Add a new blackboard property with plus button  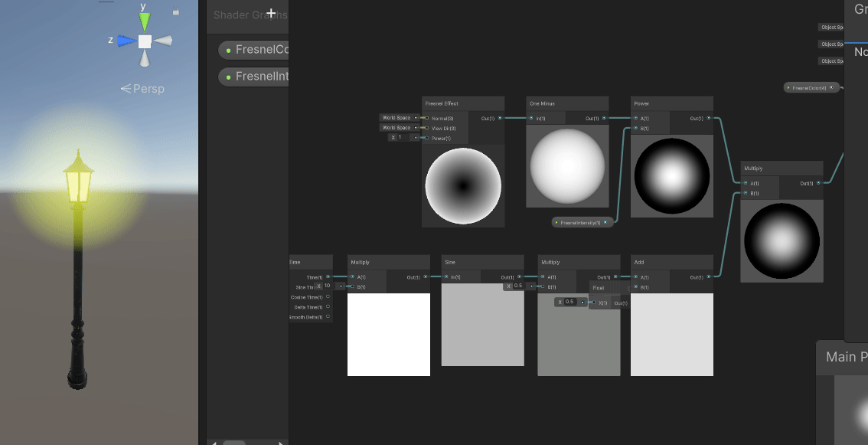pos(271,13)
